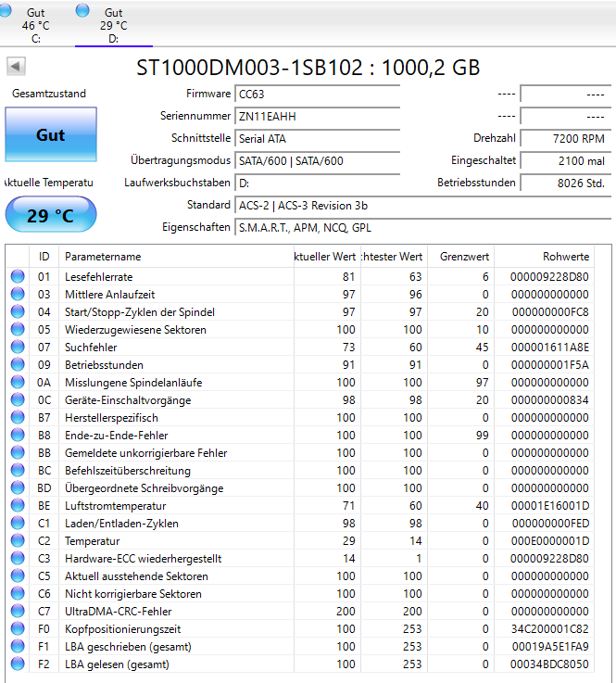This screenshot has height=683, width=616.
Task: Click status icon of Hardware-ECC wiederhergestellt row
Action: [x=18, y=559]
